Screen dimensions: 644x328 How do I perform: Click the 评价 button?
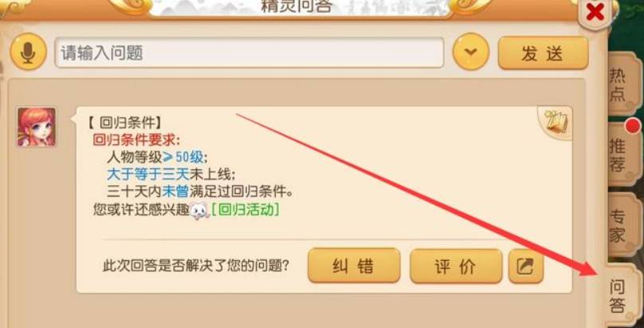point(456,267)
